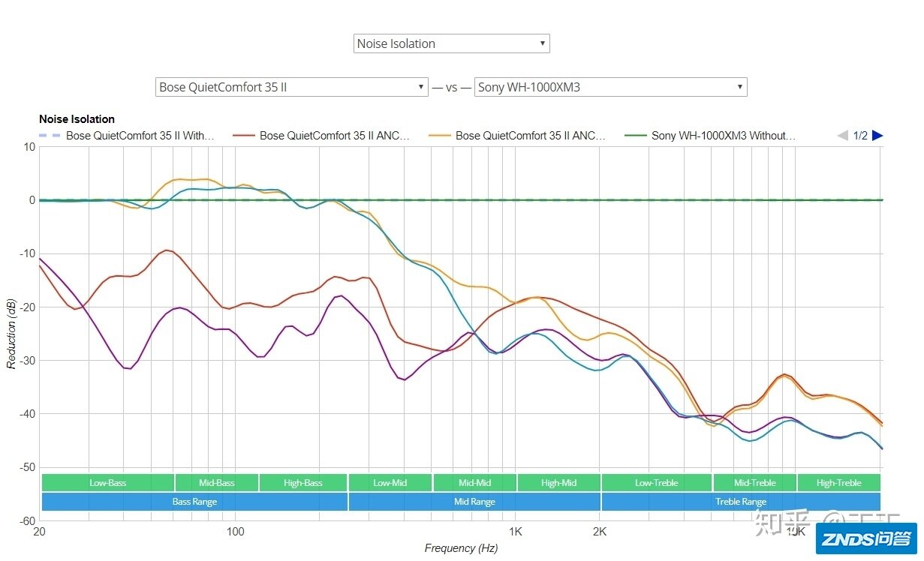Click the Mid-Mid band label
This screenshot has height=561, width=924.
[x=475, y=483]
